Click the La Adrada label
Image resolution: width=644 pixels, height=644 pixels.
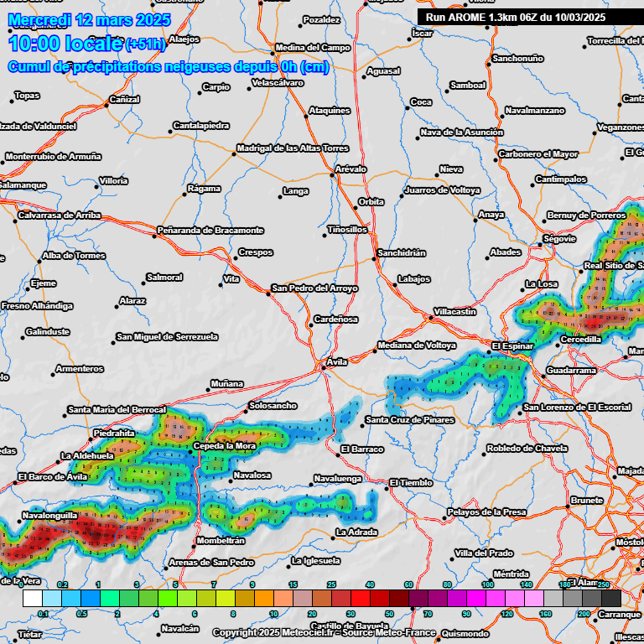[x=356, y=532]
